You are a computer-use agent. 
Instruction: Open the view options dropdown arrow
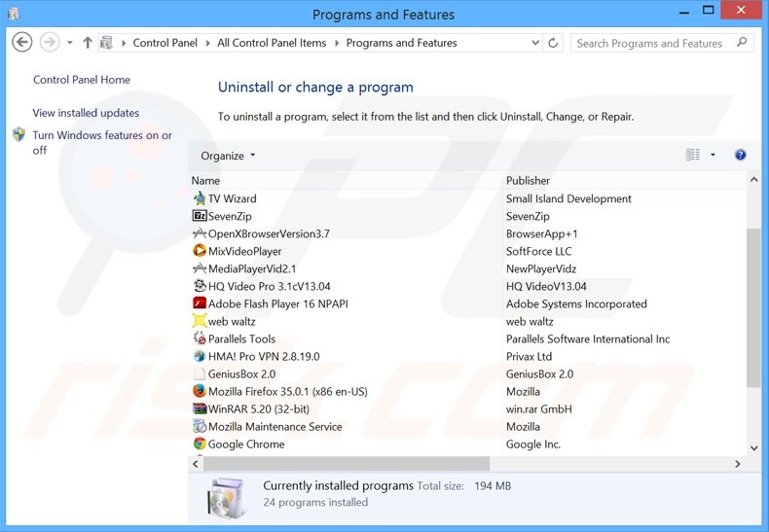coord(713,155)
